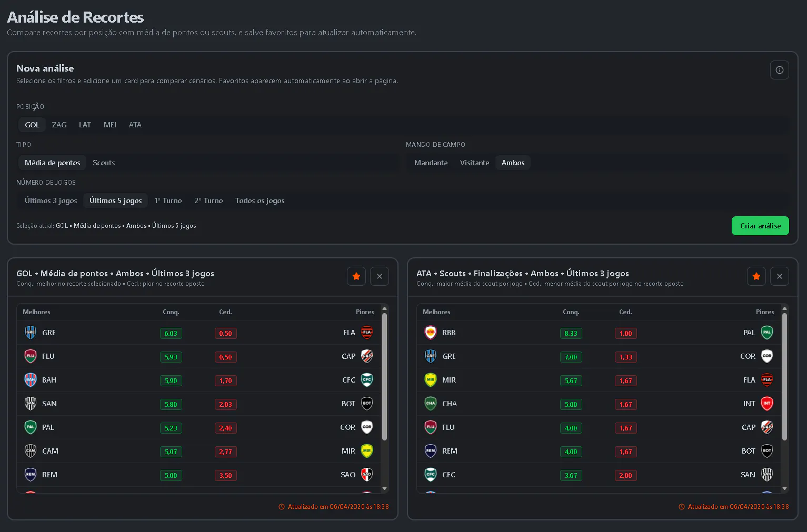Select Ambos under Mando de campo
The width and height of the screenshot is (807, 532).
click(513, 163)
